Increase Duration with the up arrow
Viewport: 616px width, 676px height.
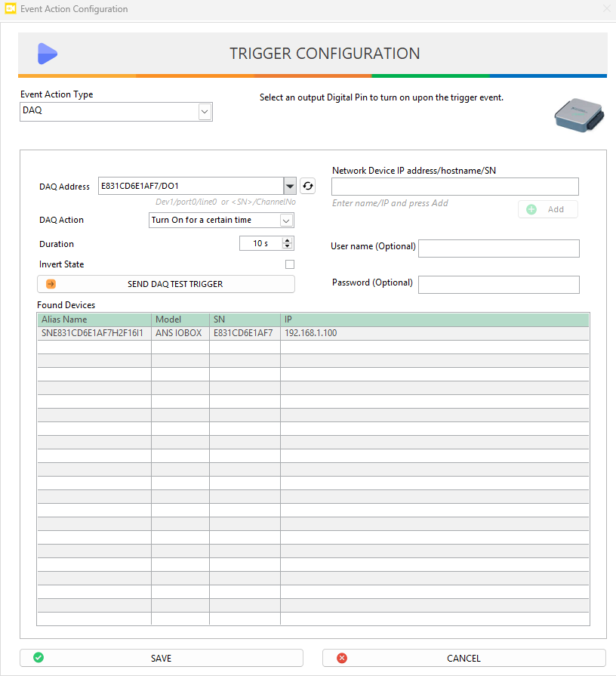(287, 240)
